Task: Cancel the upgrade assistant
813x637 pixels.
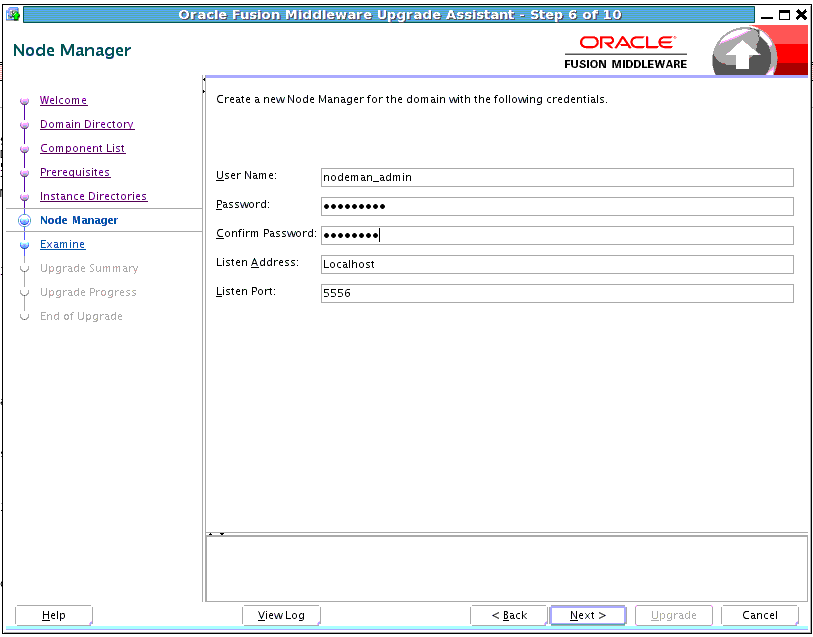Action: 760,615
